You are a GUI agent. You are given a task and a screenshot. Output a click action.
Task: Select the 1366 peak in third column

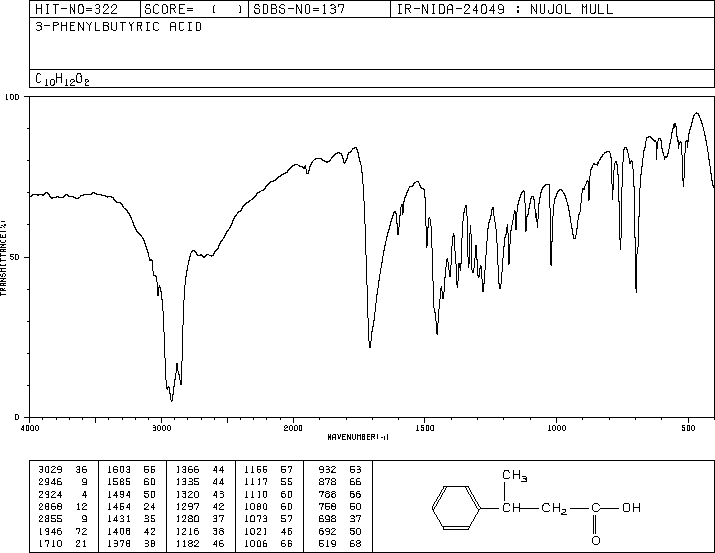click(187, 470)
